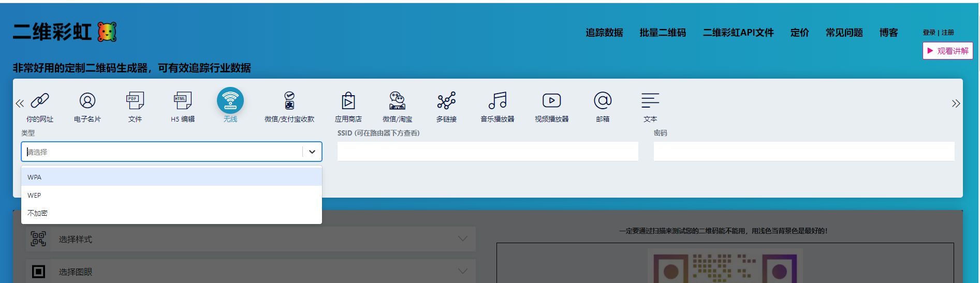Select the 文件 PDF file icon
This screenshot has width=980, height=283.
point(135,101)
